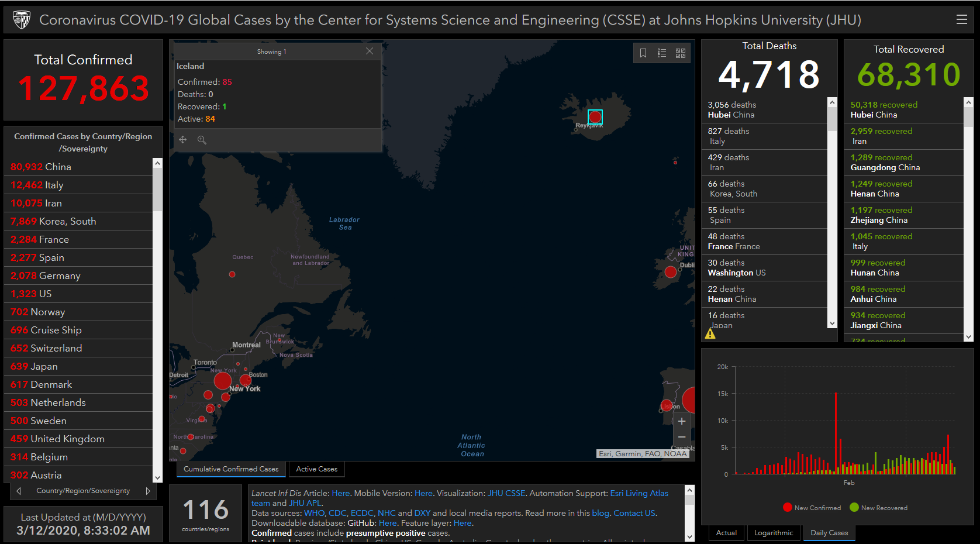The width and height of the screenshot is (980, 544).
Task: Click 1,289 recovered Guangdong China entry
Action: [904, 163]
